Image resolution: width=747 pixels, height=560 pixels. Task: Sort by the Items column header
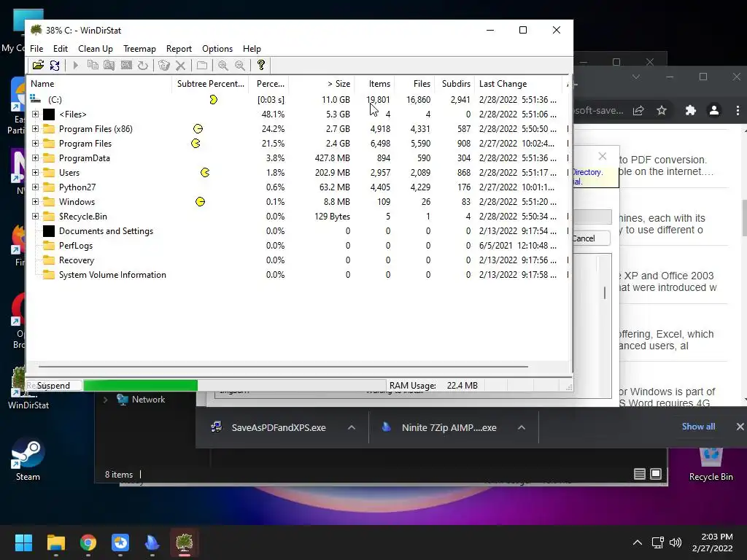point(374,84)
